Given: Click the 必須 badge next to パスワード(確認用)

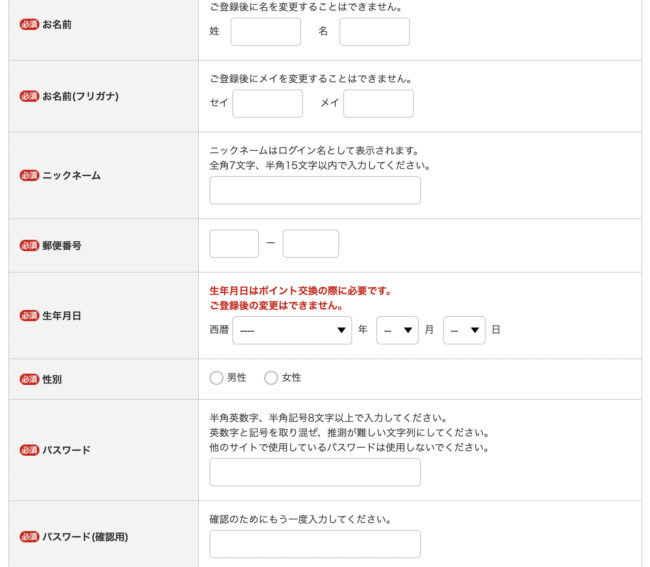Looking at the screenshot, I should 29,537.
